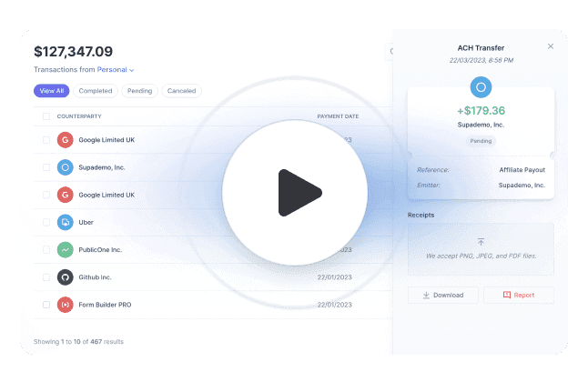This screenshot has height=382, width=588.
Task: Open the Personal account dropdown
Action: coord(116,69)
